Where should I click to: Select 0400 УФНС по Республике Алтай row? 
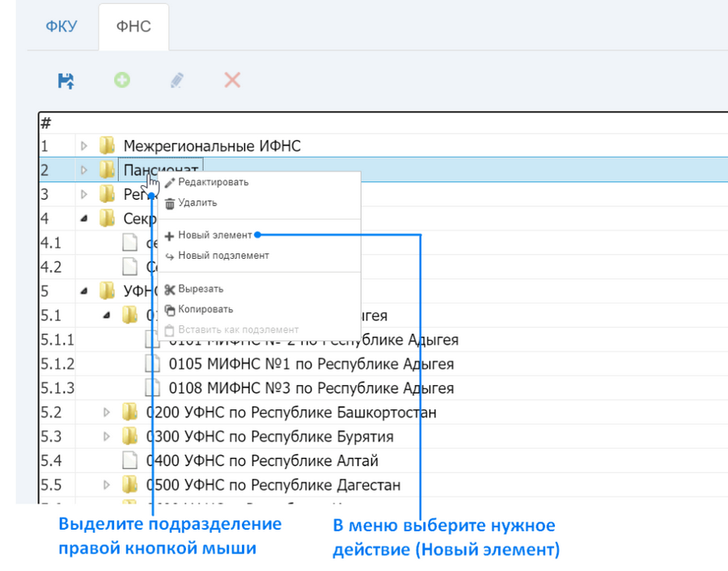383,460
